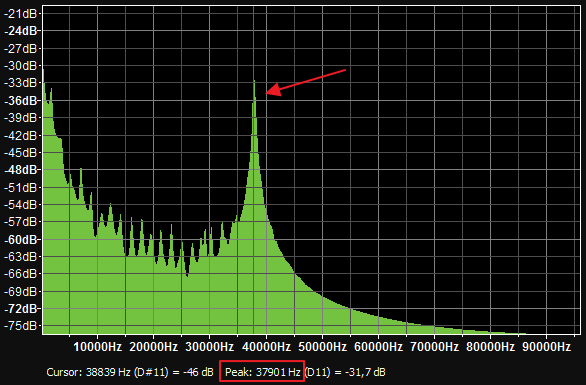
Task: Click the -51dB axis label
Action: (x=20, y=187)
